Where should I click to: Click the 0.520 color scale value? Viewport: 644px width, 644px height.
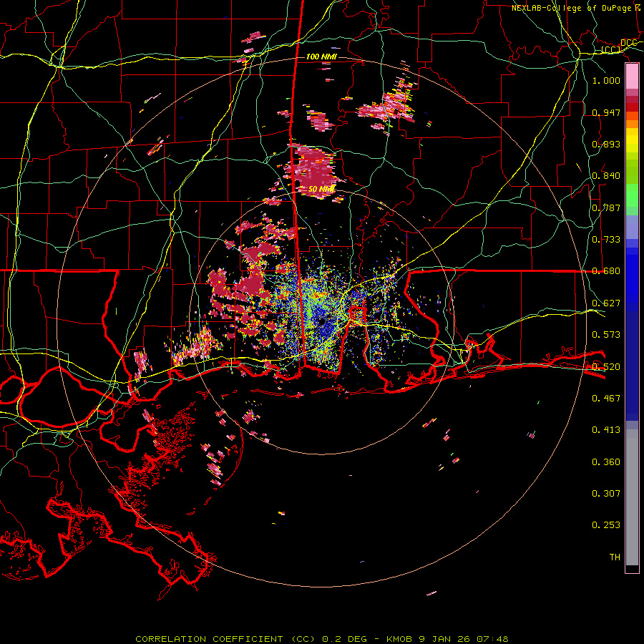(x=606, y=366)
